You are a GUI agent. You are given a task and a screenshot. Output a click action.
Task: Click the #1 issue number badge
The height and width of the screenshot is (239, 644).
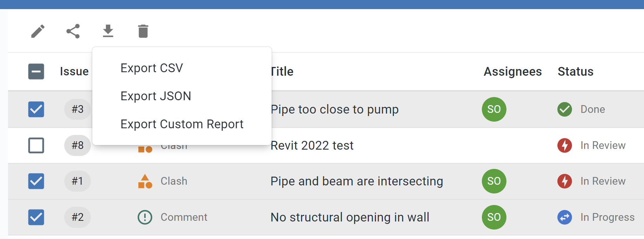click(78, 181)
